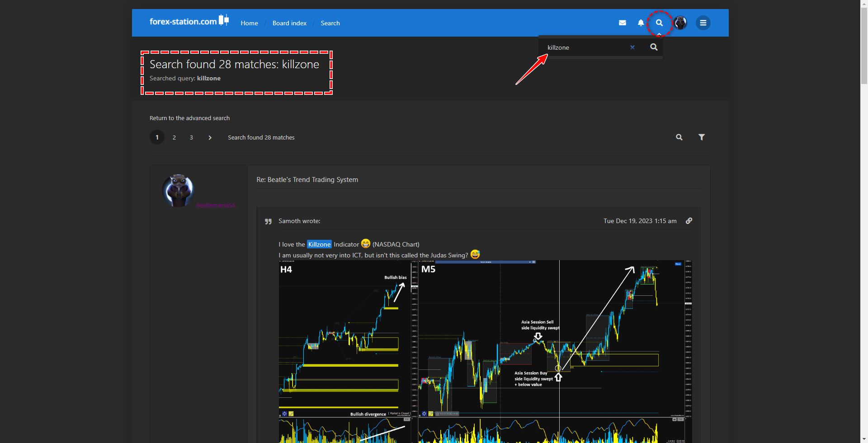Go to results page 3
This screenshot has height=443, width=868.
pos(191,137)
